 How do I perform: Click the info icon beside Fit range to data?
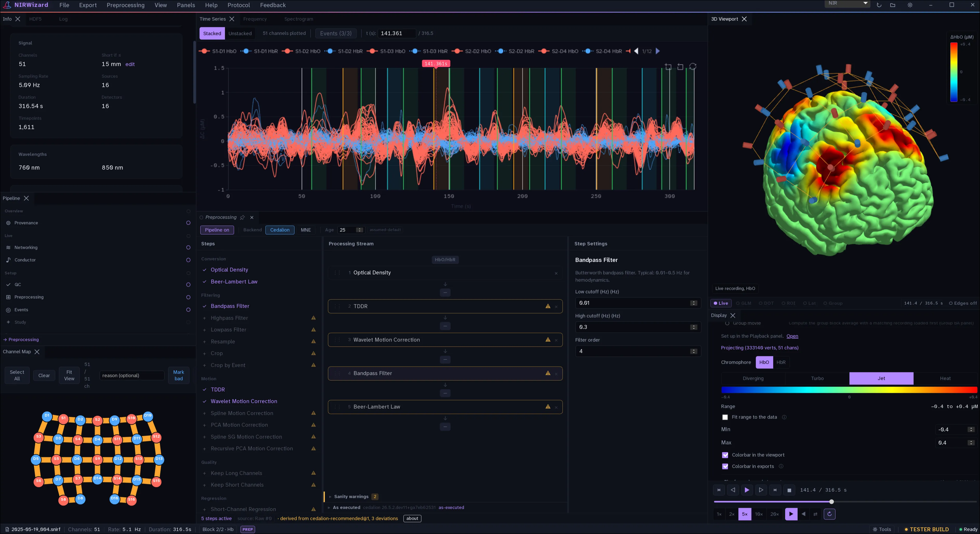(784, 417)
